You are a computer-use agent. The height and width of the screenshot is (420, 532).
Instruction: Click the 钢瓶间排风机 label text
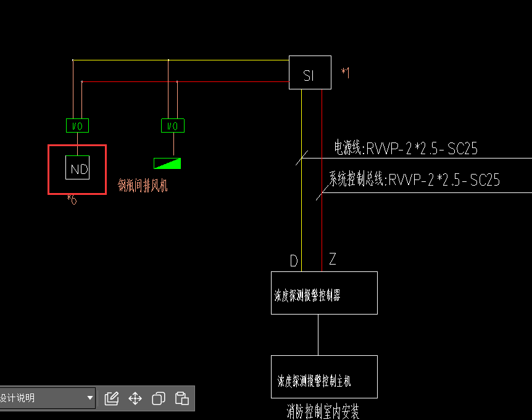(x=143, y=186)
